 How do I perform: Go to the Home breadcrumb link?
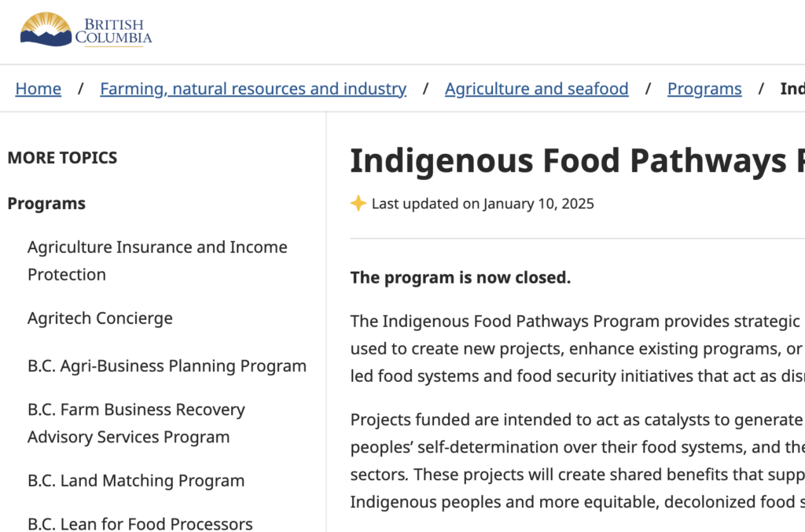point(39,89)
